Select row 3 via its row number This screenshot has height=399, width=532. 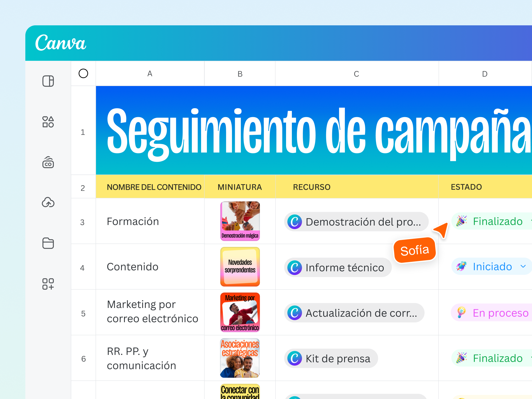[x=83, y=221]
